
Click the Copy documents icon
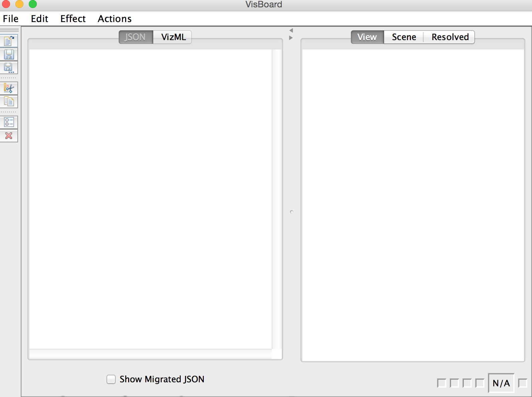(x=9, y=102)
